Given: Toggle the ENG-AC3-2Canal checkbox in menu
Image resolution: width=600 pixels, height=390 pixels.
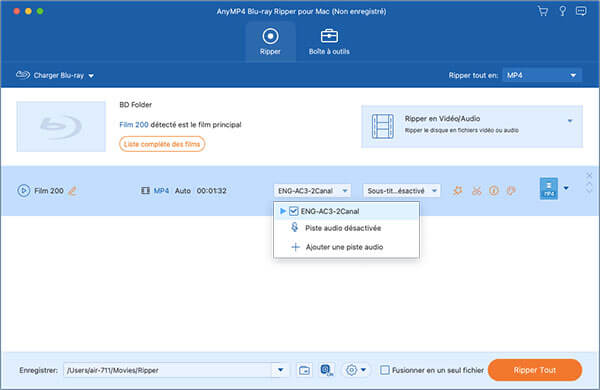Looking at the screenshot, I should pos(293,211).
